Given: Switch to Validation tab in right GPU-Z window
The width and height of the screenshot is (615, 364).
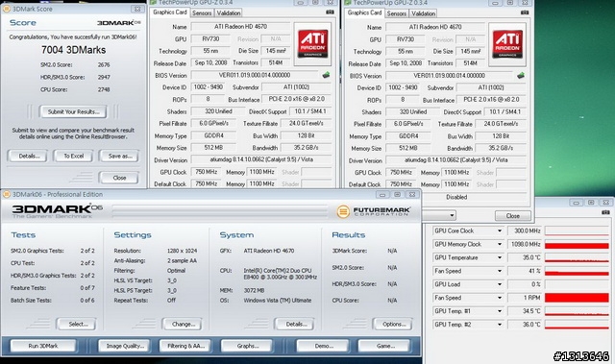Looking at the screenshot, I should 423,13.
